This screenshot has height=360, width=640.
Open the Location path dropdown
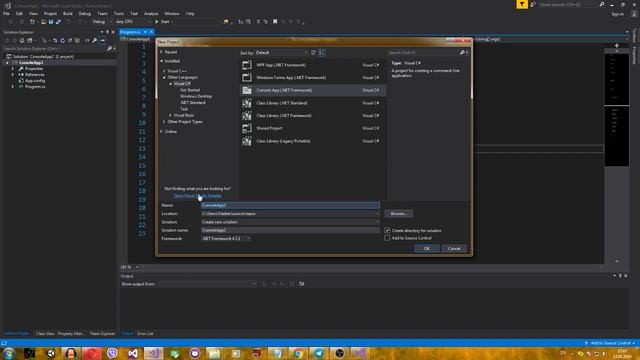(x=290, y=214)
